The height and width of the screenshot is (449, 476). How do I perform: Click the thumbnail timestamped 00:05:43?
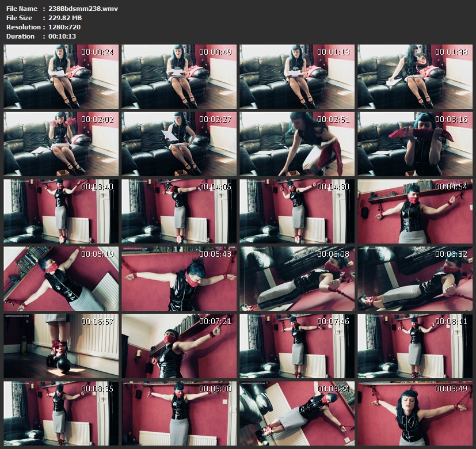(x=179, y=279)
